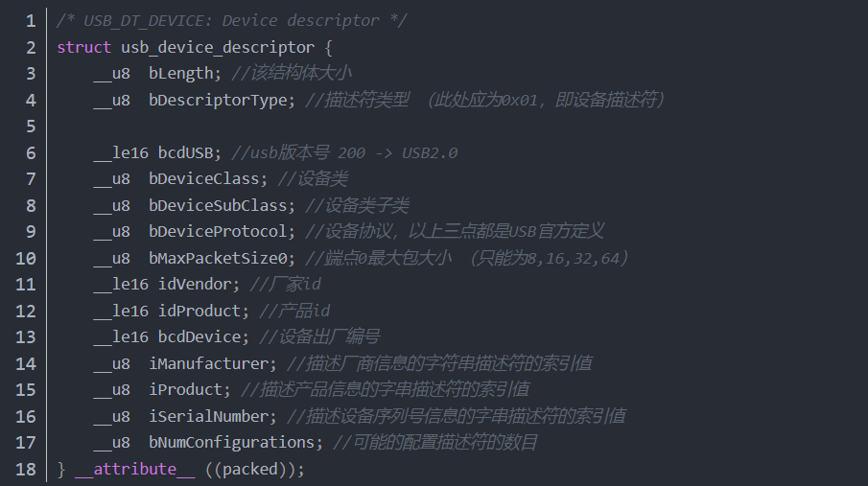
Task: Click the bDeviceClass identifier
Action: coord(203,179)
